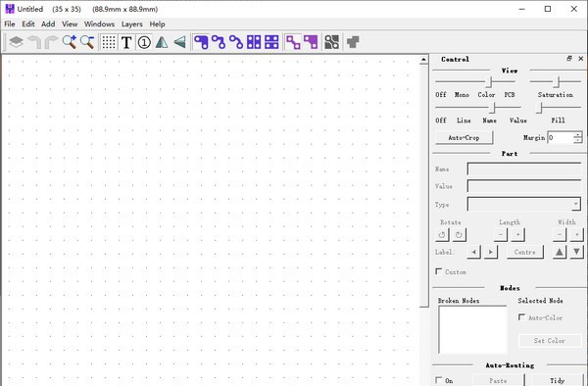Decrease part Width with minus button
Viewport: 588px width, 386px height.
pyautogui.click(x=560, y=235)
